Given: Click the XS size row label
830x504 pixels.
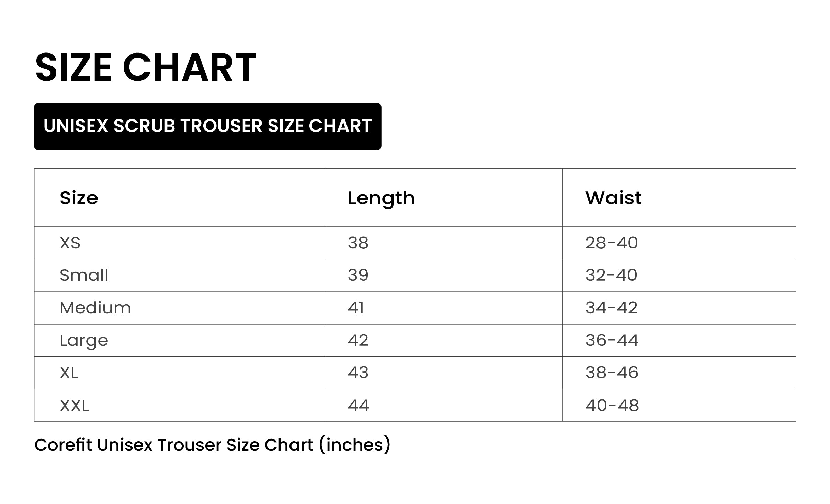Looking at the screenshot, I should pyautogui.click(x=70, y=243).
